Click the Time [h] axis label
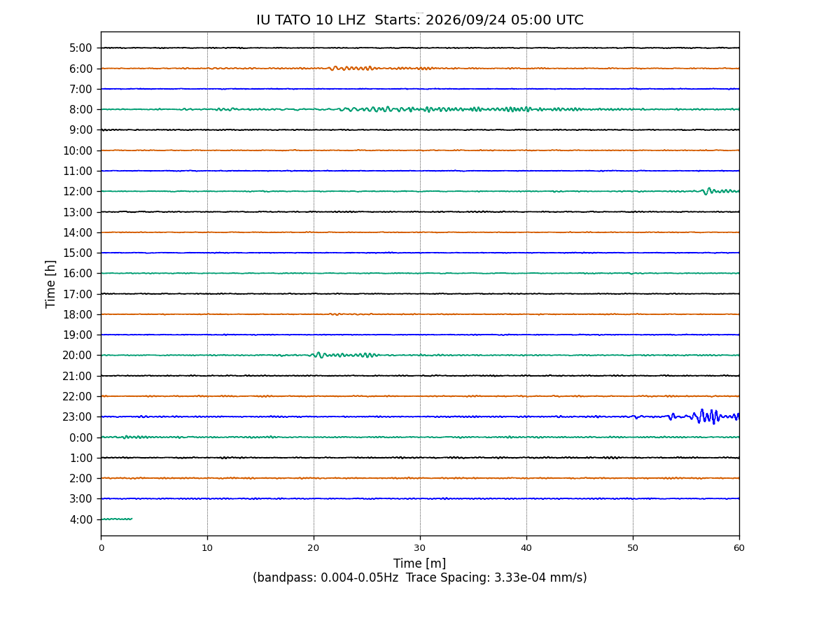 click(x=51, y=283)
